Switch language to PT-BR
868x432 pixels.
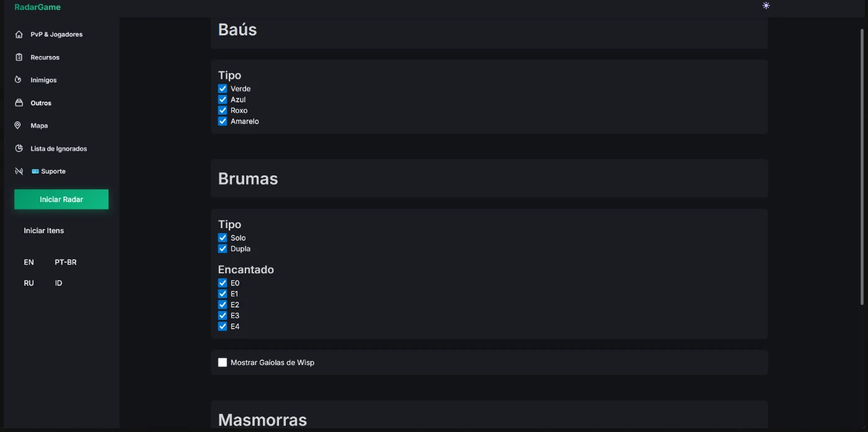point(66,262)
